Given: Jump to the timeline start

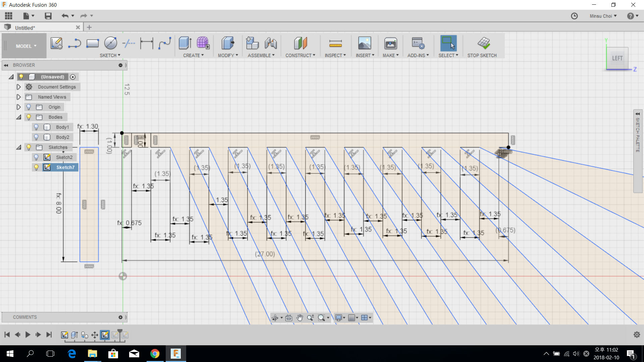Looking at the screenshot, I should coord(7,335).
